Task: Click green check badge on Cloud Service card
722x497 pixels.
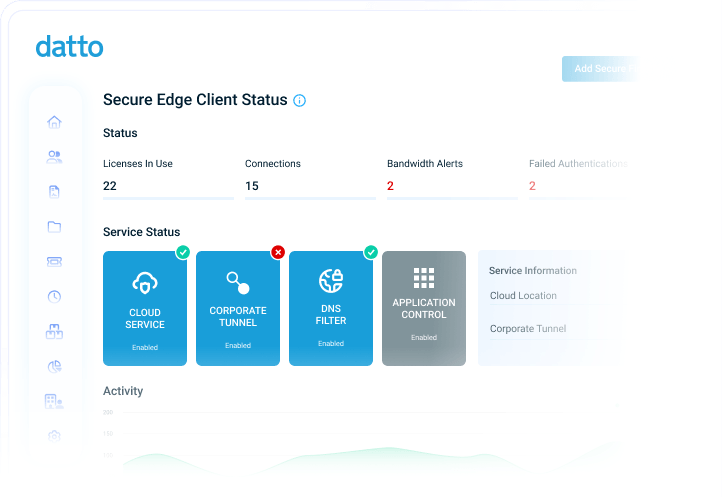Action: 183,252
